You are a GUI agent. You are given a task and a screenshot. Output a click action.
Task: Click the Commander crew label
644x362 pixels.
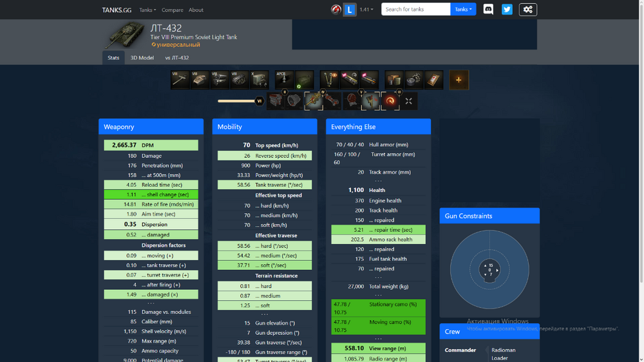coord(460,350)
